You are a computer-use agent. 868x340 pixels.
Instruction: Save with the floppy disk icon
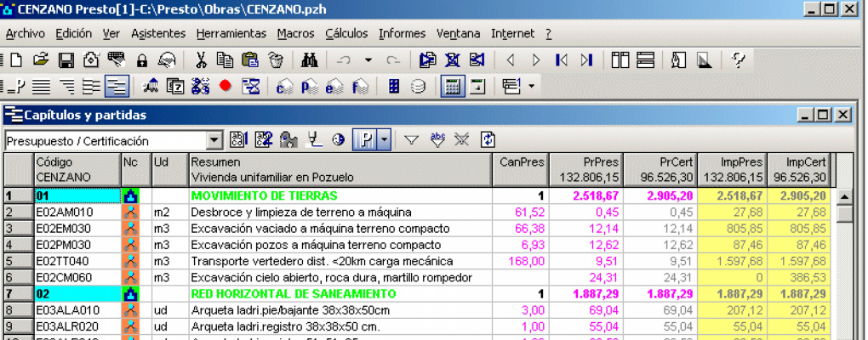click(67, 59)
